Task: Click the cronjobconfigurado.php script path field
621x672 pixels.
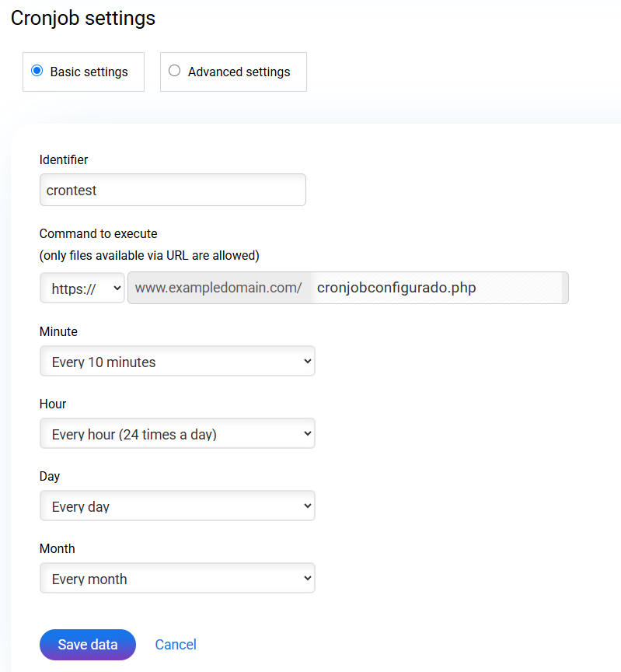Action: (x=437, y=288)
